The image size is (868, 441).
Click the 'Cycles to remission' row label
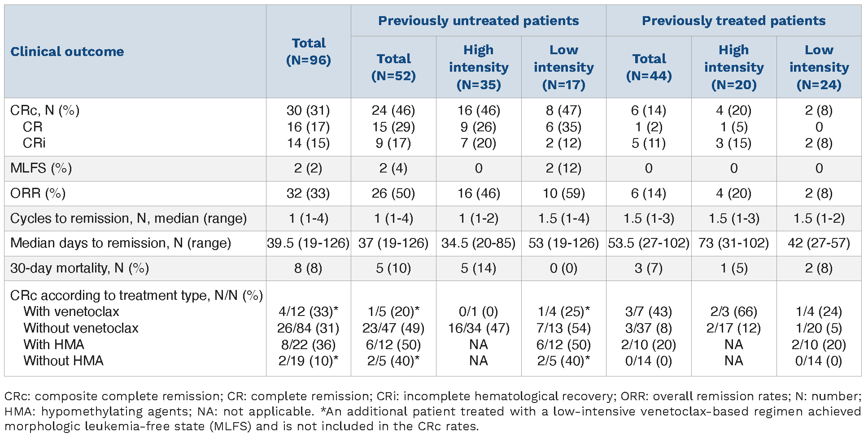pos(128,218)
